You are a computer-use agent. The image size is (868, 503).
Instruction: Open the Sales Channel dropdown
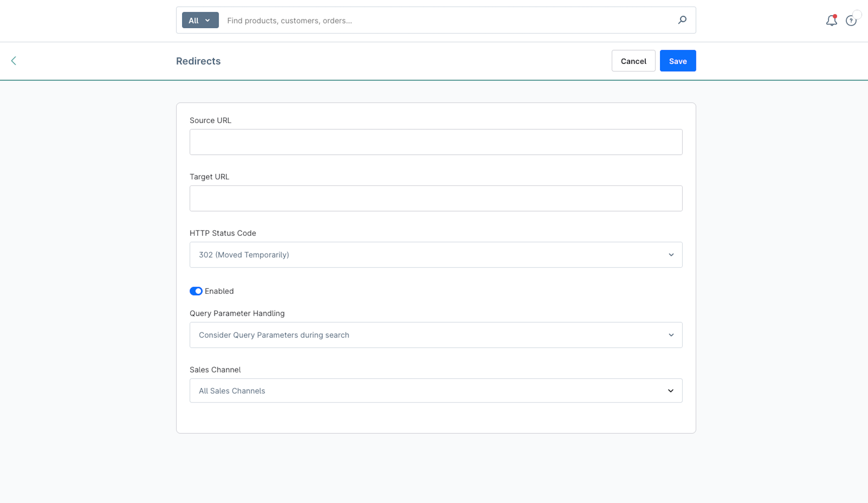click(x=436, y=391)
